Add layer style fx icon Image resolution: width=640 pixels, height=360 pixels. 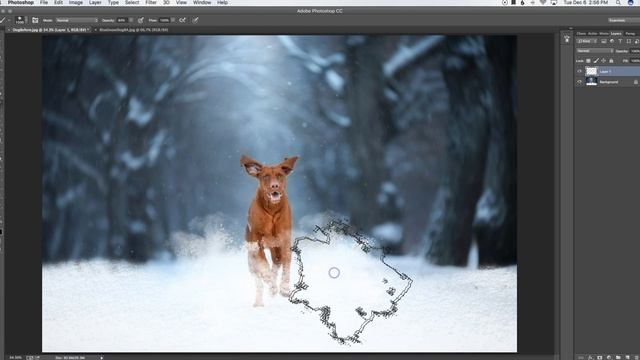point(591,357)
